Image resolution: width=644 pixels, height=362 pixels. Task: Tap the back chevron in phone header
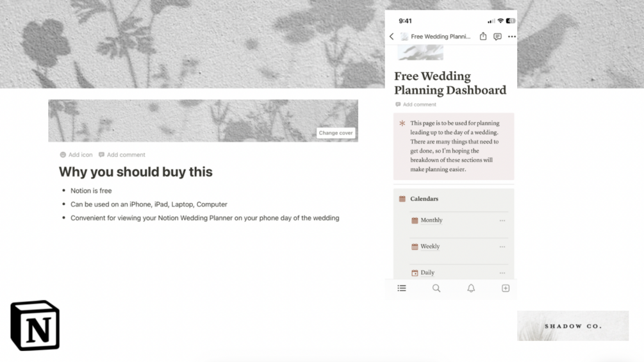(x=392, y=37)
